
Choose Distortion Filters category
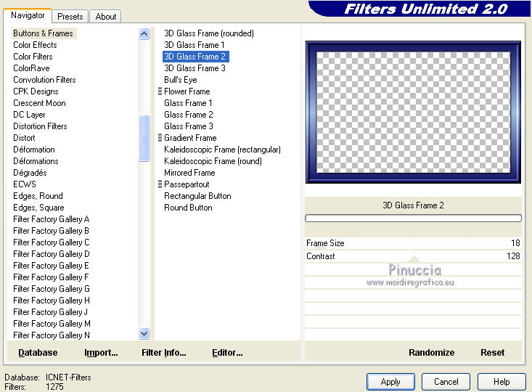coord(40,126)
